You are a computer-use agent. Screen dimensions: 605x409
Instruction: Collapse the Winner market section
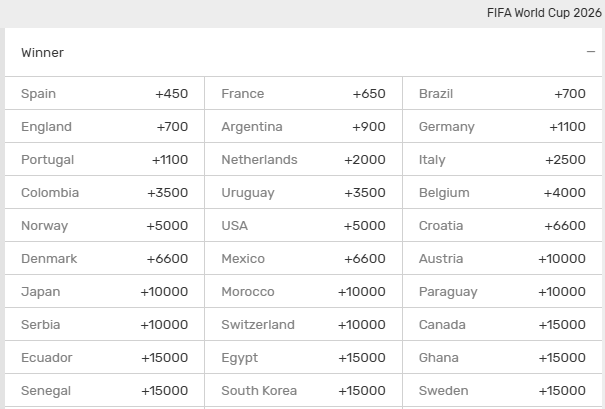tap(591, 52)
